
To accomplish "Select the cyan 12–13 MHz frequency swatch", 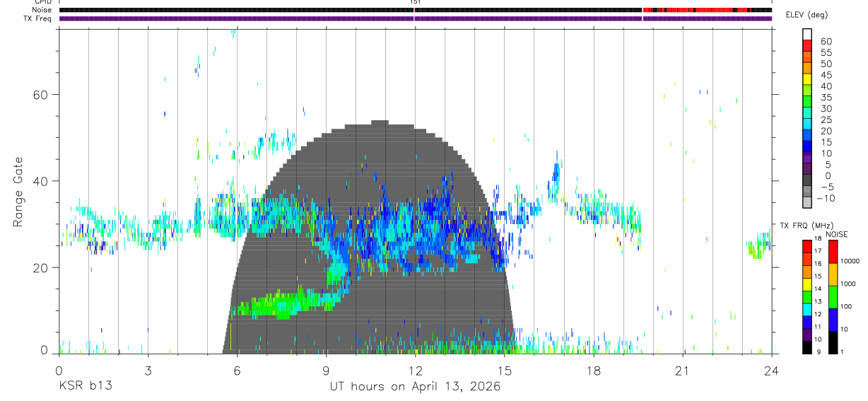I will point(807,310).
